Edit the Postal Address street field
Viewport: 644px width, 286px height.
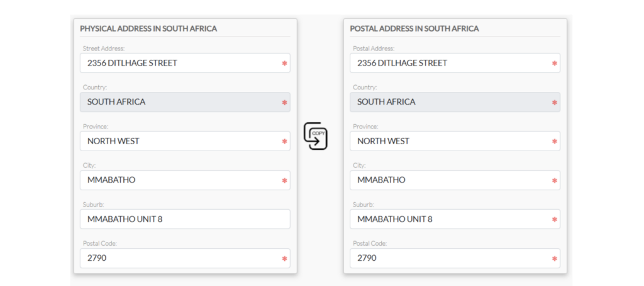[455, 63]
